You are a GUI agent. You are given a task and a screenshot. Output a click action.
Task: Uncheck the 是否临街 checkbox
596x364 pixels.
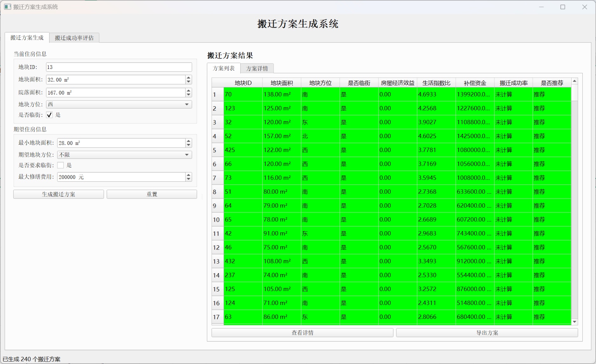[x=50, y=115]
